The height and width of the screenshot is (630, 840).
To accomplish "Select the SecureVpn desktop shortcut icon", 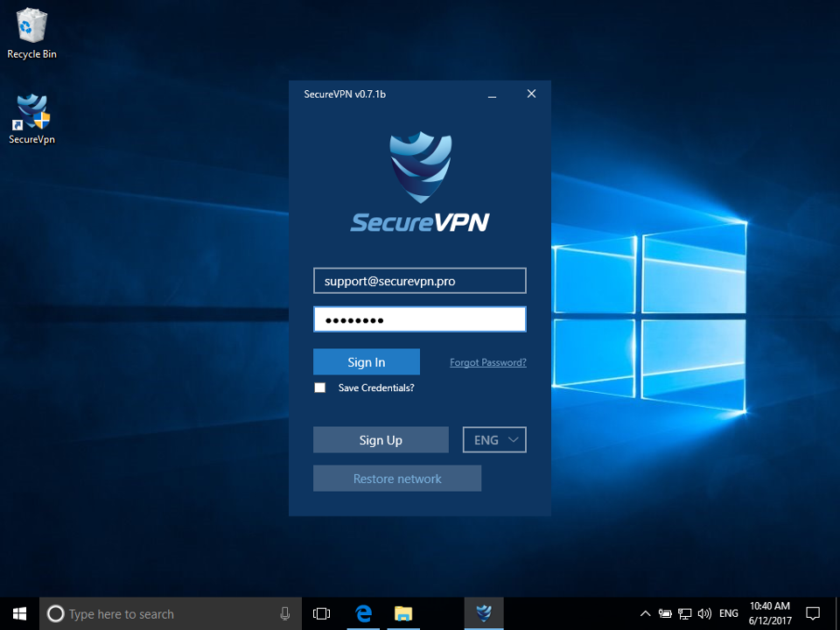I will click(x=31, y=119).
